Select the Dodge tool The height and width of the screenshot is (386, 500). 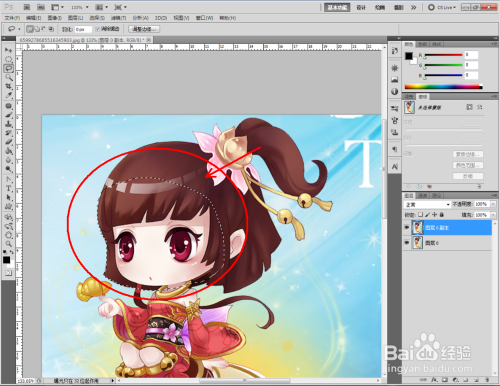(x=8, y=169)
